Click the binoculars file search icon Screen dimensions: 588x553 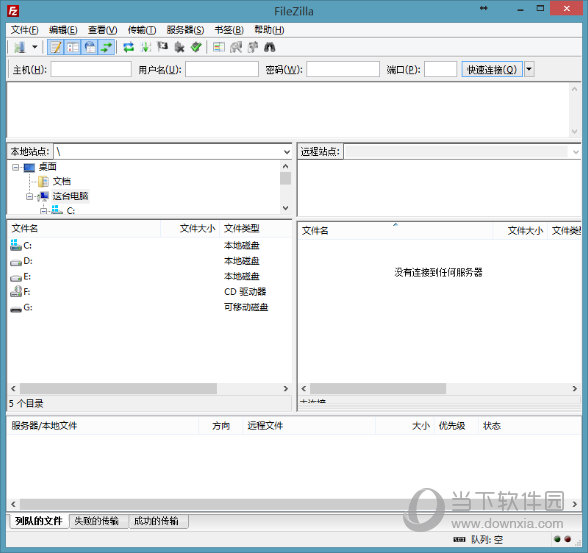click(x=270, y=47)
